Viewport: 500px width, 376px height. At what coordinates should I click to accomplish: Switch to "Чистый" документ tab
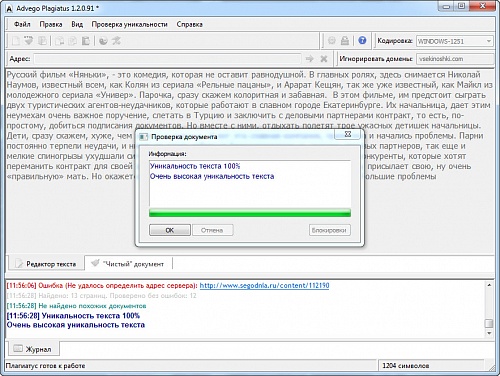point(128,264)
